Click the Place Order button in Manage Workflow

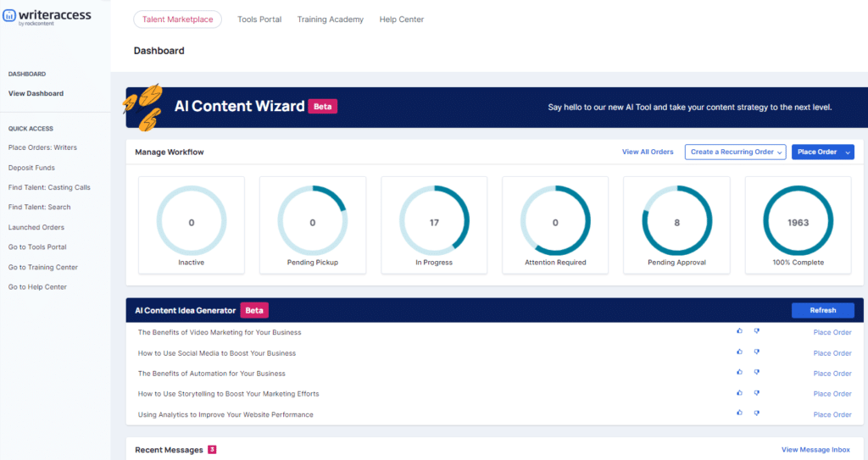tap(817, 152)
